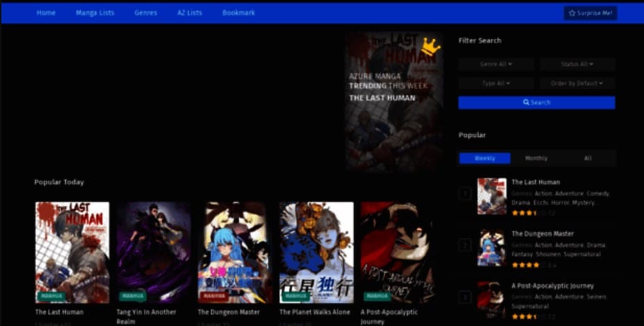Expand the Type All dropdown
The width and height of the screenshot is (644, 326).
(x=496, y=83)
